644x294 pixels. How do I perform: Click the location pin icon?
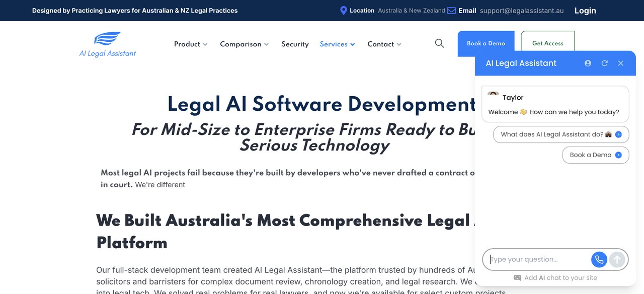pos(344,10)
